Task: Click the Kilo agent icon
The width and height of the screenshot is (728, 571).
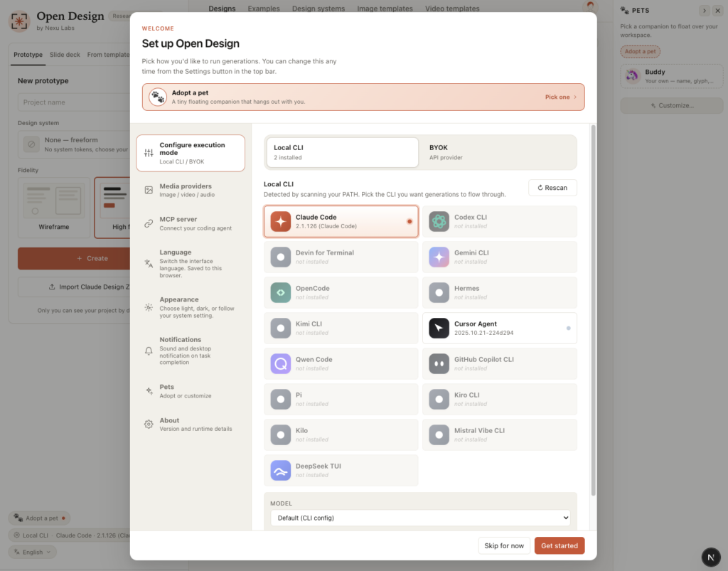Action: pos(280,435)
